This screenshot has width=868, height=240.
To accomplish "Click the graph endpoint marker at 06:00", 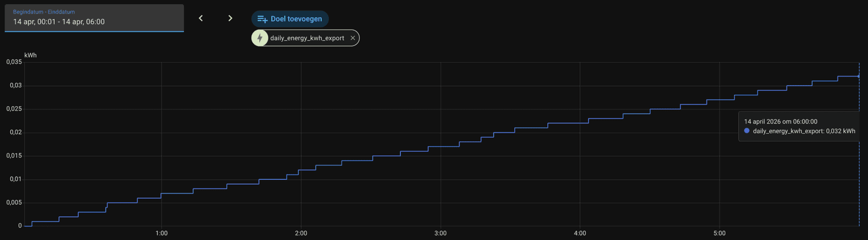I will [x=859, y=76].
